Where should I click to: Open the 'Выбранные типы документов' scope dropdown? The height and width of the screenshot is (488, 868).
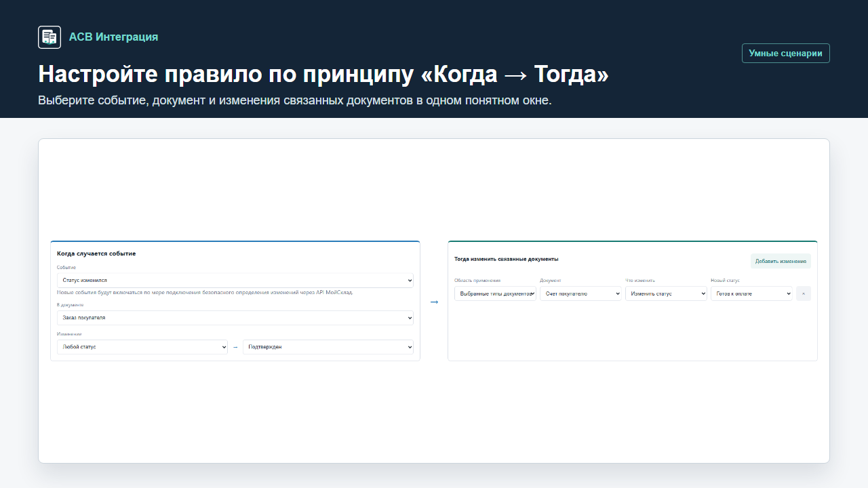click(x=495, y=293)
